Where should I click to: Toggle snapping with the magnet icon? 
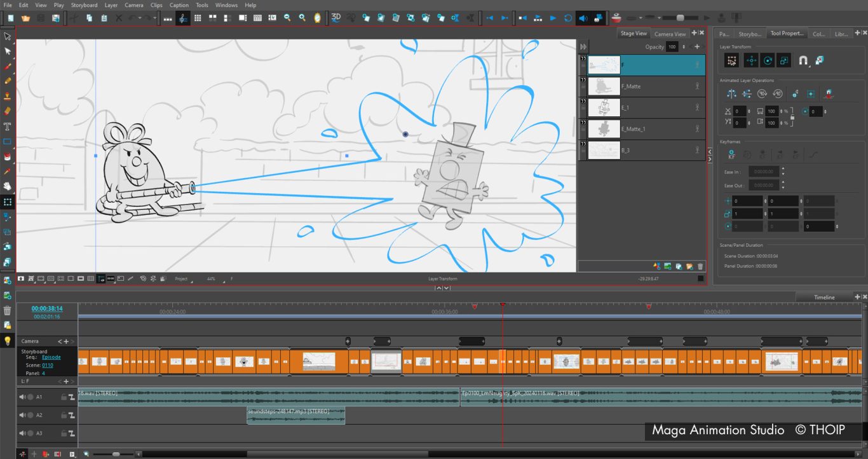(x=803, y=60)
